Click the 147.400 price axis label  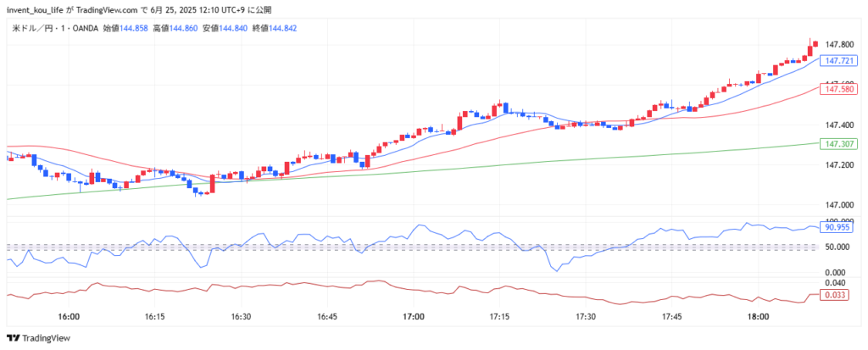[838, 125]
